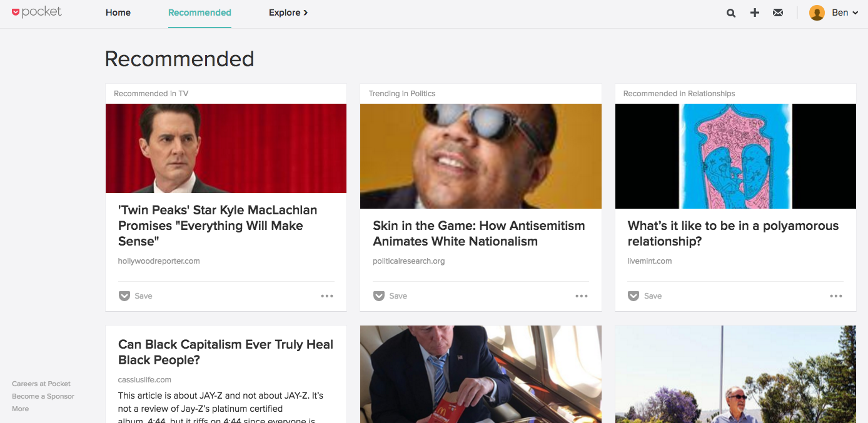
Task: Open three-dot menu on polyamorous relationship card
Action: pyautogui.click(x=836, y=296)
